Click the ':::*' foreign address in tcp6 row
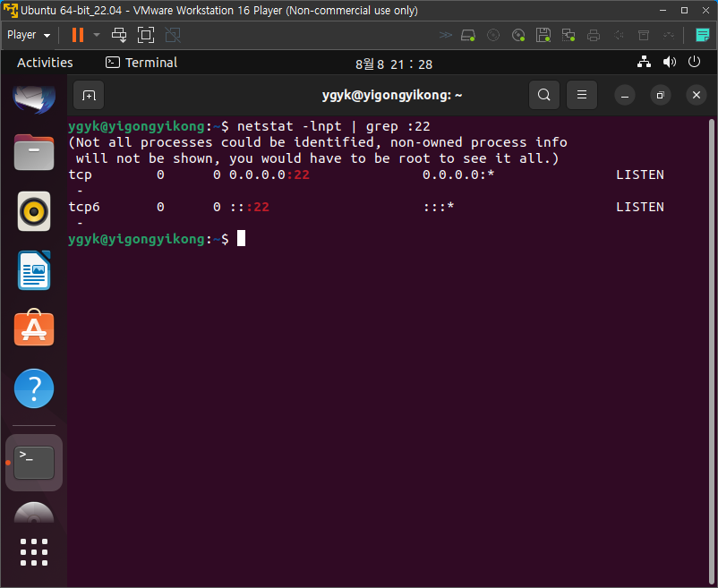Image resolution: width=718 pixels, height=588 pixels. (x=438, y=207)
